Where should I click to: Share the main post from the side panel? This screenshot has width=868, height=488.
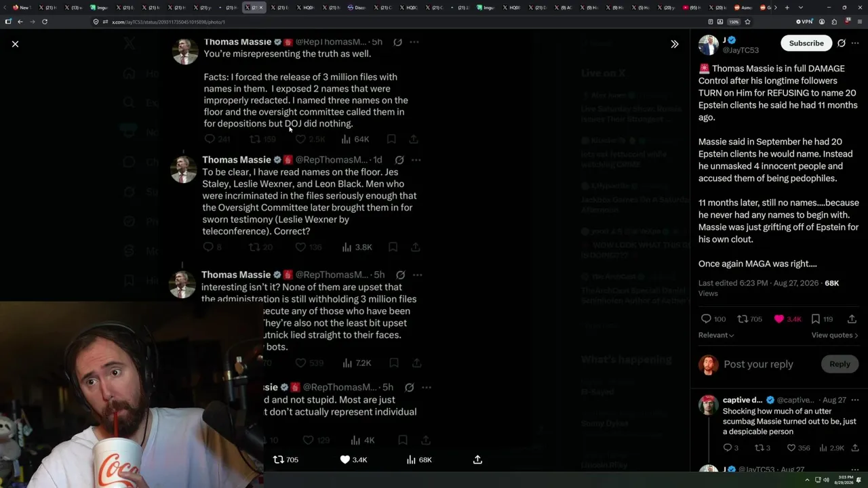point(852,319)
